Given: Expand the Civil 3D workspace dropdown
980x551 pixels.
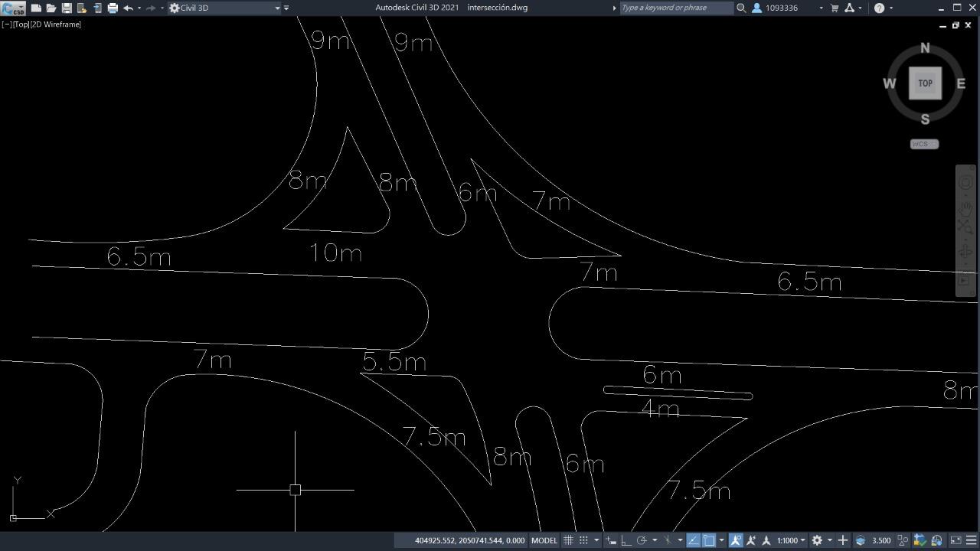Looking at the screenshot, I should click(277, 8).
